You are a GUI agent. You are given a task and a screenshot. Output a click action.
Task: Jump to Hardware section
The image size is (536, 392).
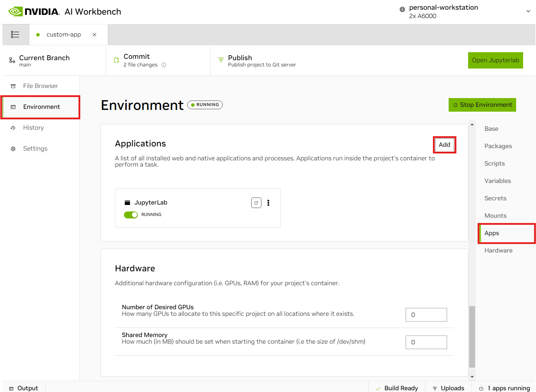[x=498, y=250]
